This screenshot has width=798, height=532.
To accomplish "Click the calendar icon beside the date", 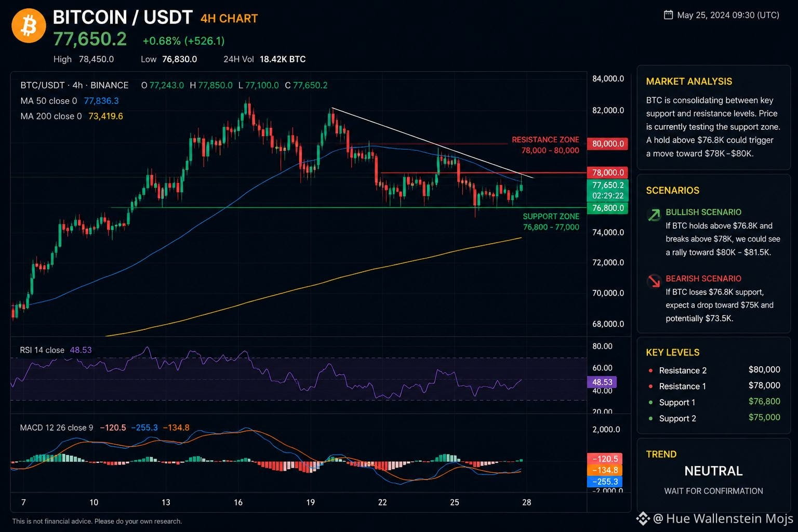I will [669, 15].
